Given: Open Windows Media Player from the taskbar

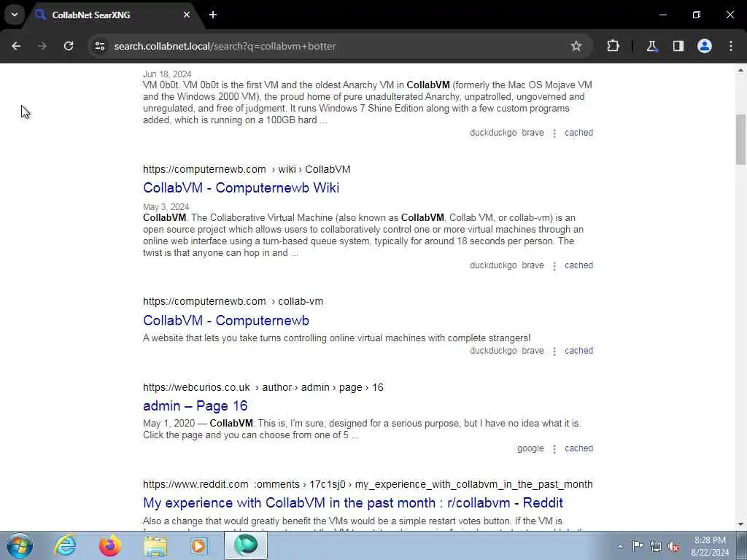Looking at the screenshot, I should [x=200, y=545].
